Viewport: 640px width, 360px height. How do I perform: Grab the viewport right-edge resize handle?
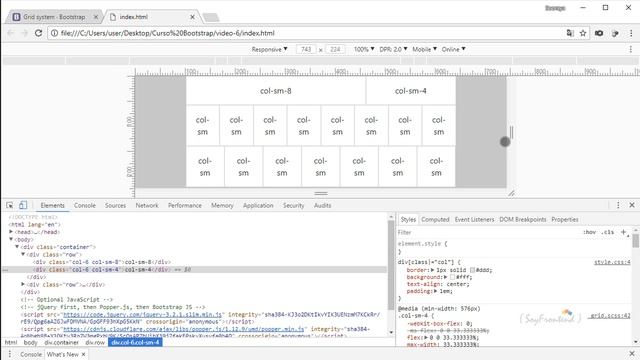pyautogui.click(x=511, y=132)
